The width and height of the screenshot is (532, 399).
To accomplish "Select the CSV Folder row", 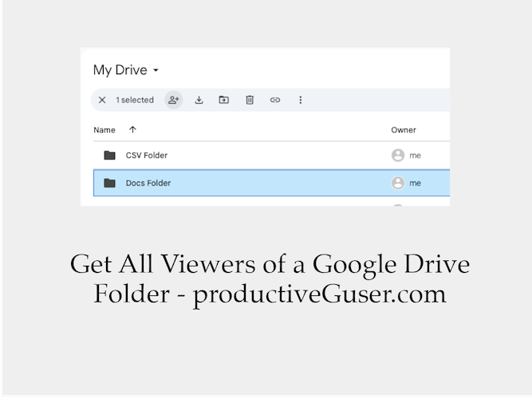I will tap(271, 155).
